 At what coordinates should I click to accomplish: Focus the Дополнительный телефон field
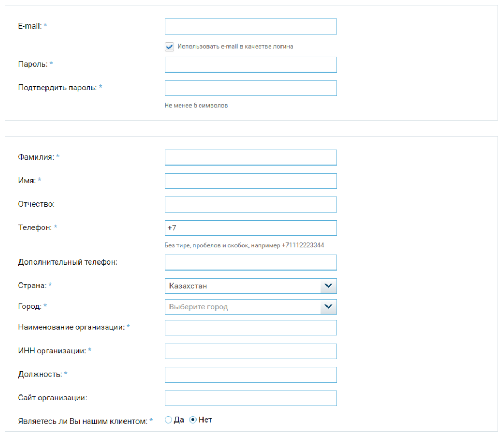(250, 262)
